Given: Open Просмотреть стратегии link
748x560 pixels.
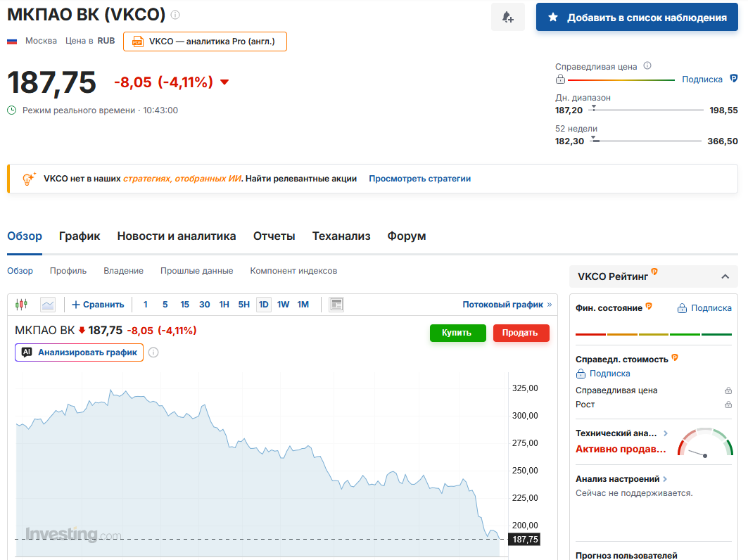Looking at the screenshot, I should (420, 179).
